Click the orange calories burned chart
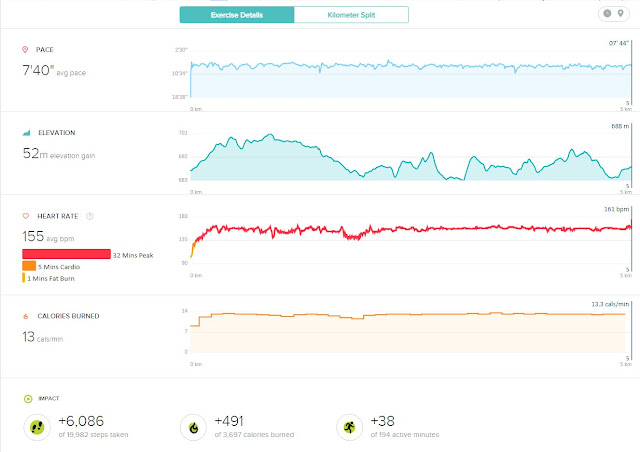 [408, 333]
